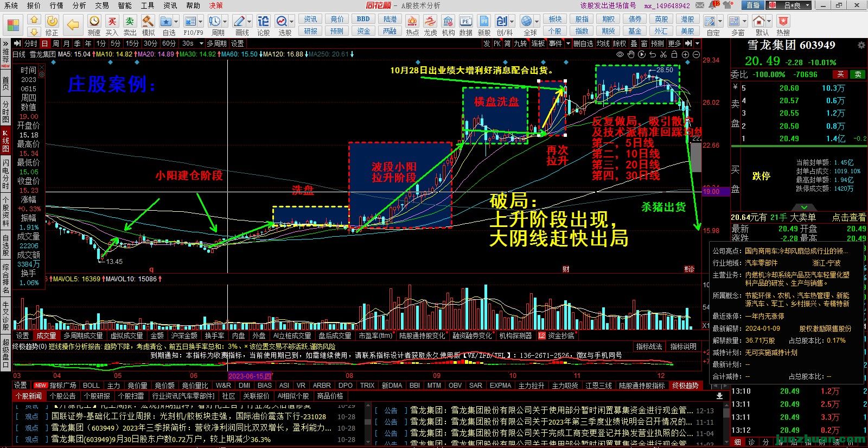
Task: Open the 自选 dropdown arrow
Action: click(177, 22)
